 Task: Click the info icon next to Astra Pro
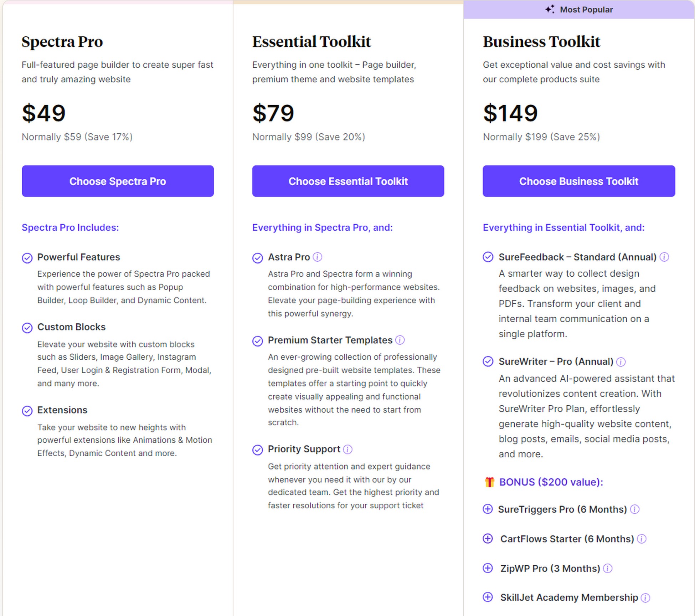tap(318, 257)
